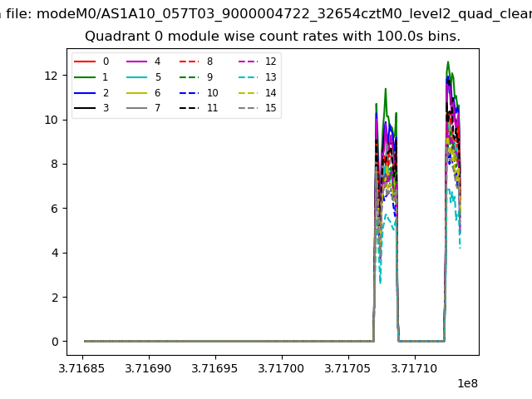This screenshot has width=532, height=399.
Task: Click the plot title about Quadrant 0 count rates
Action: [x=273, y=37]
